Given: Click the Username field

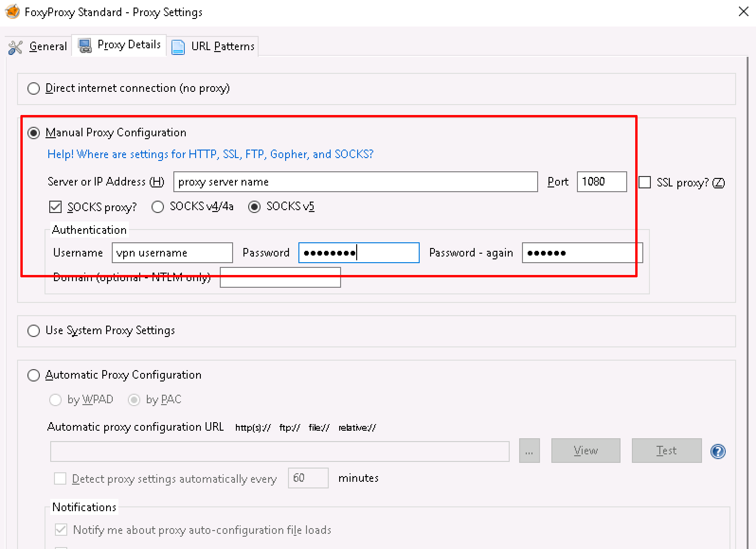Looking at the screenshot, I should click(172, 253).
